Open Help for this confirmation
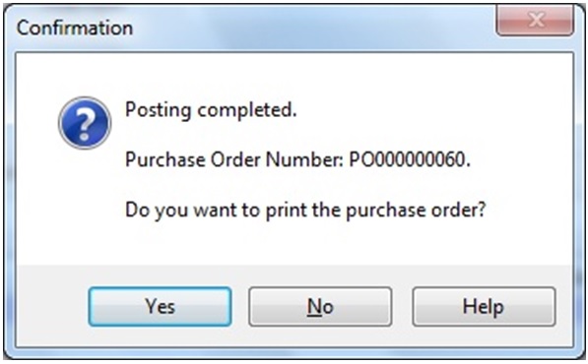This screenshot has width=588, height=364. point(484,306)
